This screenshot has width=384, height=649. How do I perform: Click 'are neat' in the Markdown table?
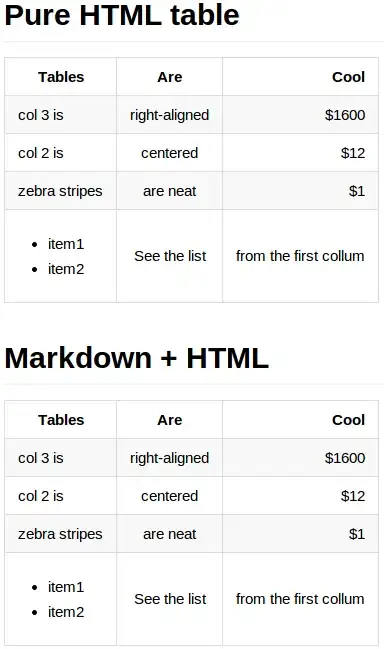pos(170,534)
